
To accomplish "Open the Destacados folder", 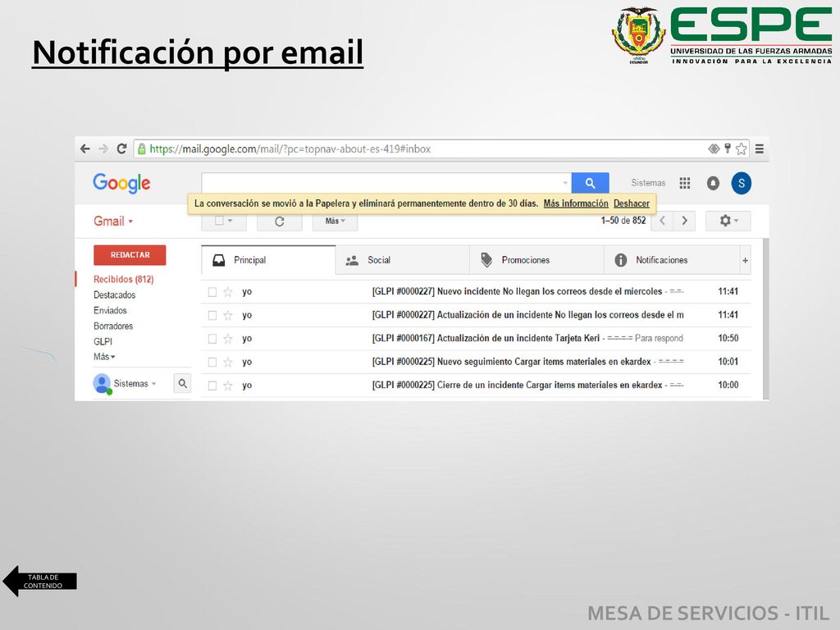I will pos(115,294).
